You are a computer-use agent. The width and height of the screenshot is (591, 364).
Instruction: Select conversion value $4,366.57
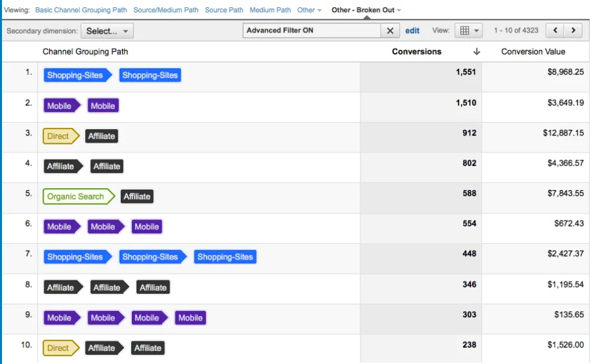click(566, 163)
